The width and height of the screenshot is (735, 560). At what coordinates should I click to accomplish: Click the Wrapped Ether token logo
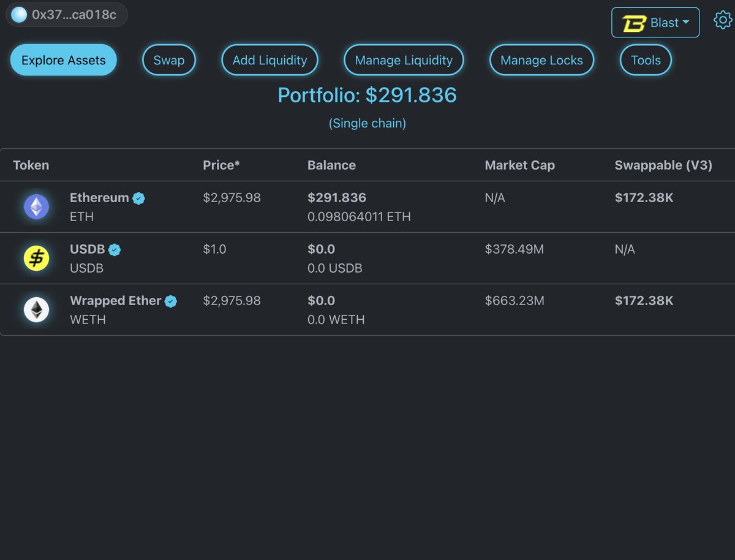pyautogui.click(x=36, y=309)
